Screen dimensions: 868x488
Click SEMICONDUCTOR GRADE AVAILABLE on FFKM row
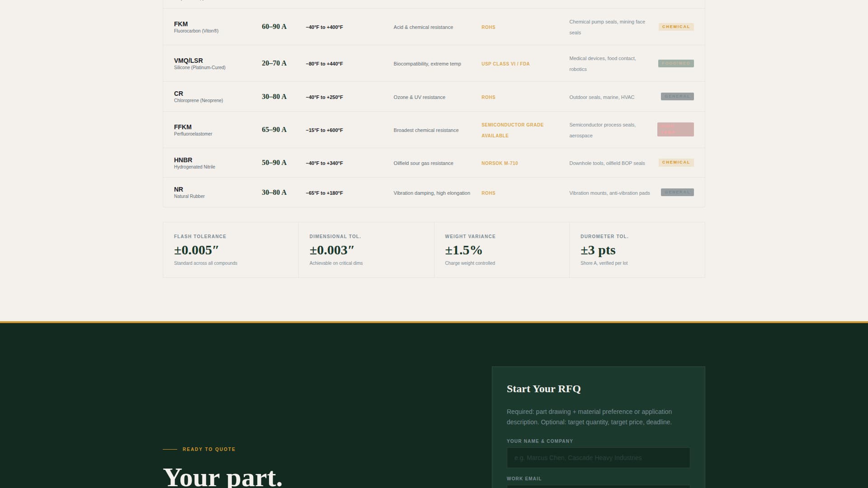[513, 130]
